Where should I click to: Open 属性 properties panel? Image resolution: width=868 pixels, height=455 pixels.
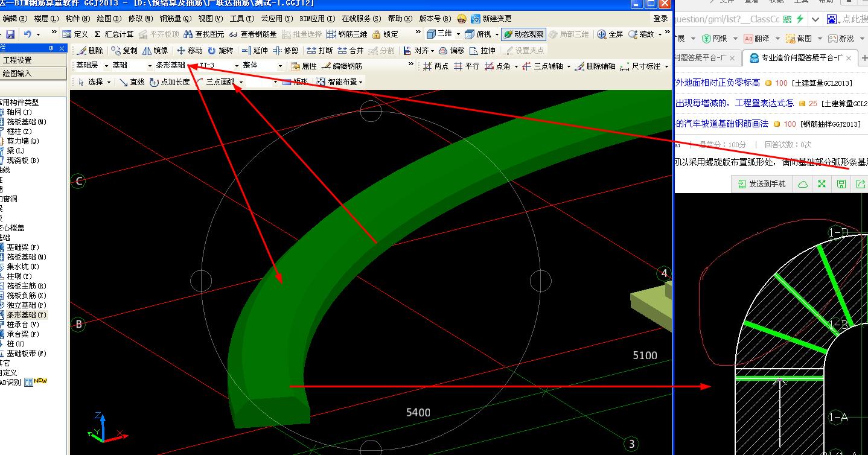click(x=304, y=66)
